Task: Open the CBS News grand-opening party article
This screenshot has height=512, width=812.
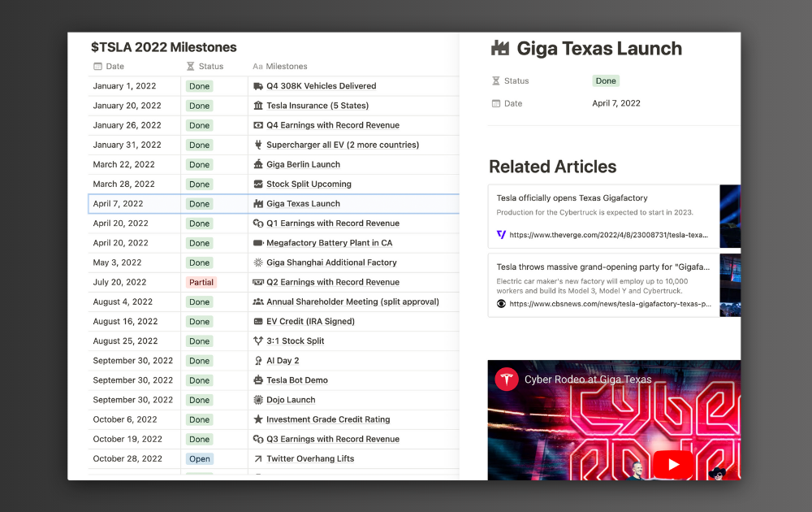Action: [x=604, y=285]
